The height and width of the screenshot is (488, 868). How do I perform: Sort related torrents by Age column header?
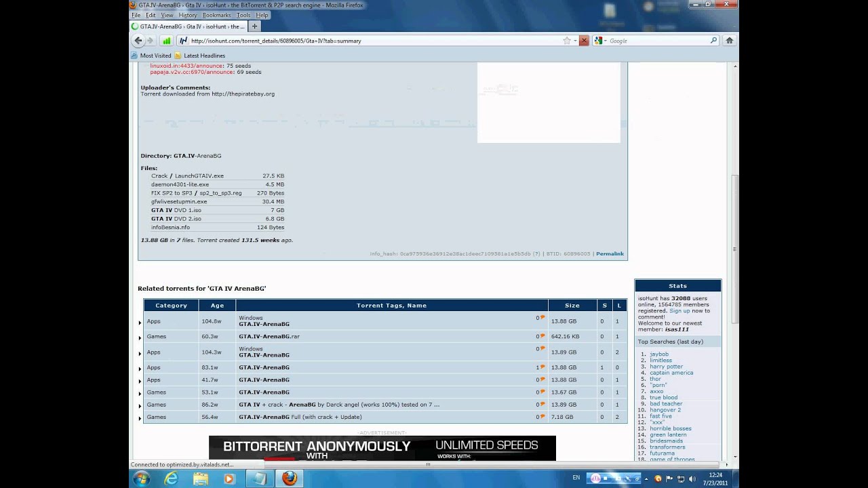tap(217, 305)
